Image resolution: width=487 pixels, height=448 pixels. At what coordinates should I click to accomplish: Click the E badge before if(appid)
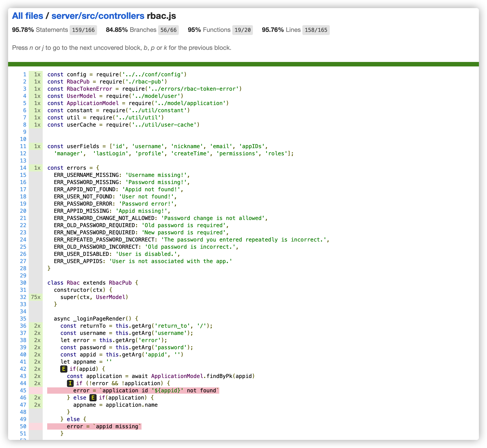[64, 369]
